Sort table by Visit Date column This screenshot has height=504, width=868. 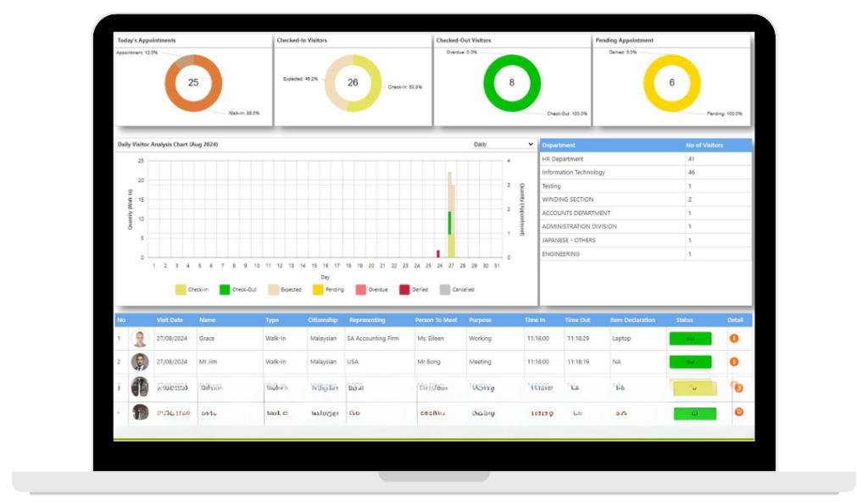[x=170, y=320]
